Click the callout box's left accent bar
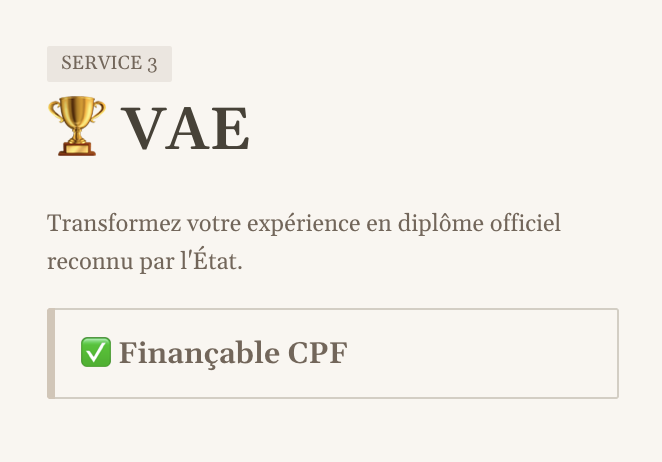This screenshot has width=662, height=462. click(x=51, y=353)
